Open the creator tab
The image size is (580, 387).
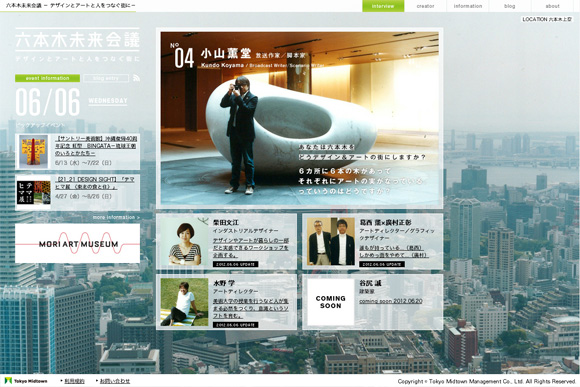click(x=425, y=6)
